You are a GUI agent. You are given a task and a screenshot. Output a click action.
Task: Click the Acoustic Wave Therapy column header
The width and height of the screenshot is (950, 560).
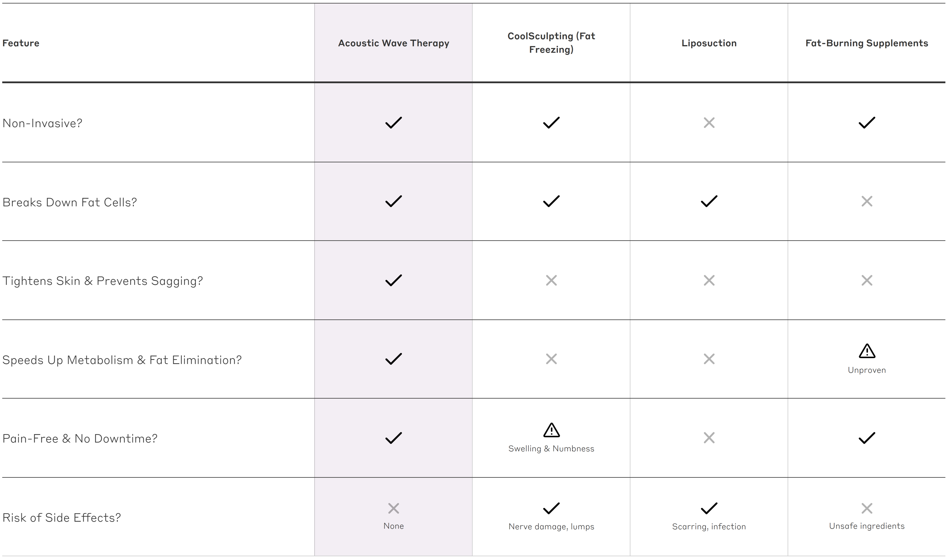393,43
